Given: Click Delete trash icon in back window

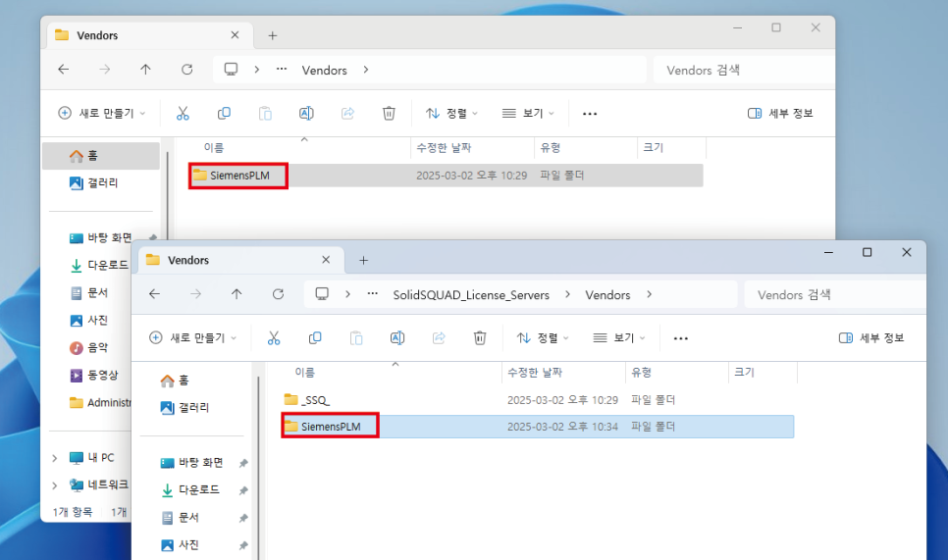Looking at the screenshot, I should click(389, 114).
